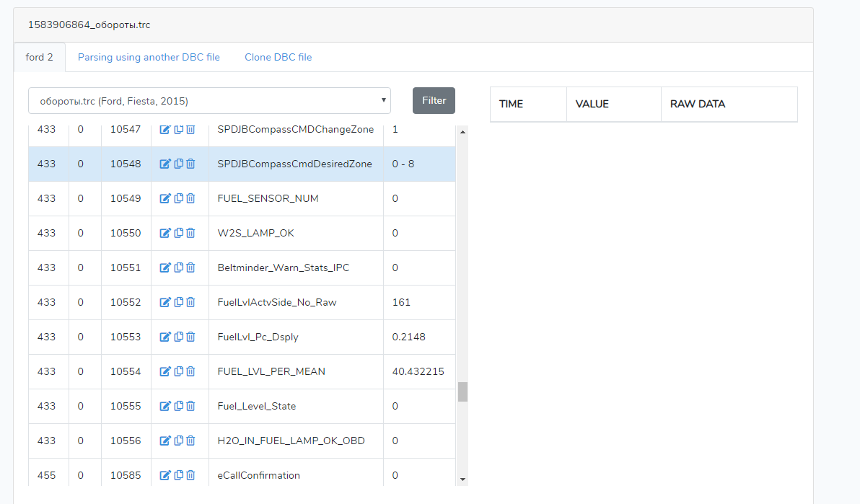Duplicate the FuelLvl_Pc_Dsply signal
This screenshot has height=504, width=860.
(178, 337)
